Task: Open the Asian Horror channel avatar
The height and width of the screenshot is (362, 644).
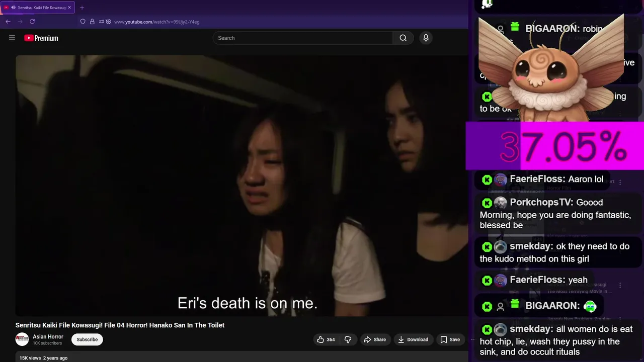Action: [22, 339]
